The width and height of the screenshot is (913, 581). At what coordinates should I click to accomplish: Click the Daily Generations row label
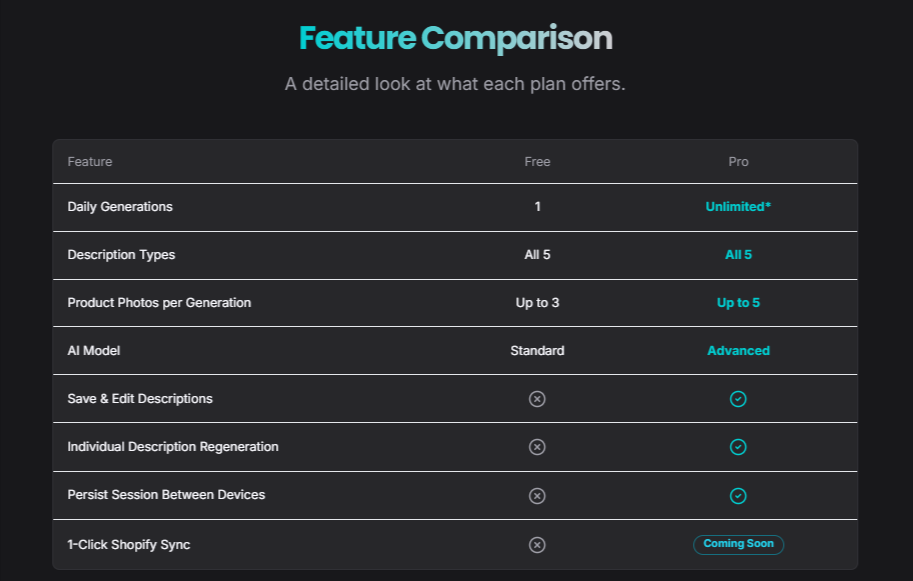tap(120, 207)
